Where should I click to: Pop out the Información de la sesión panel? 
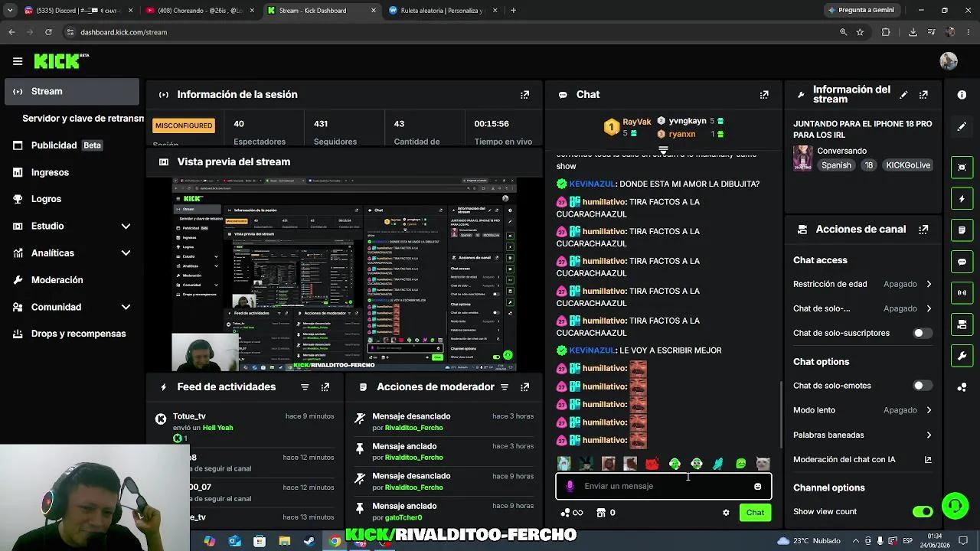click(524, 95)
